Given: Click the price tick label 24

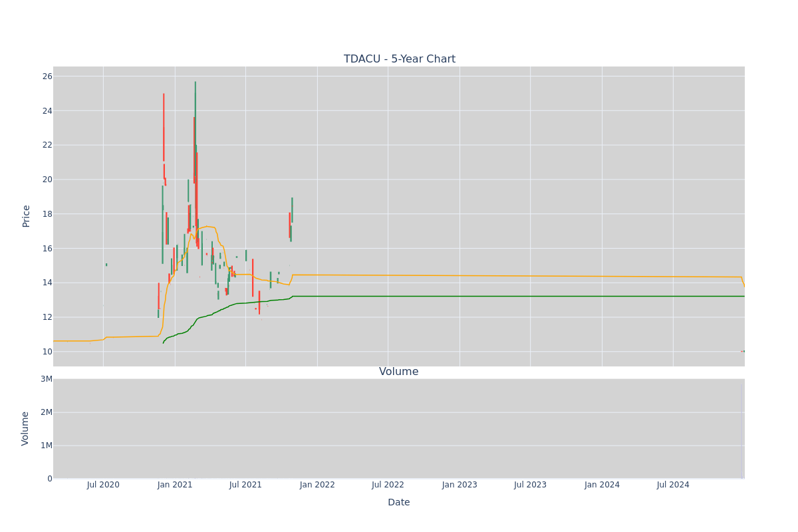Looking at the screenshot, I should click(47, 110).
